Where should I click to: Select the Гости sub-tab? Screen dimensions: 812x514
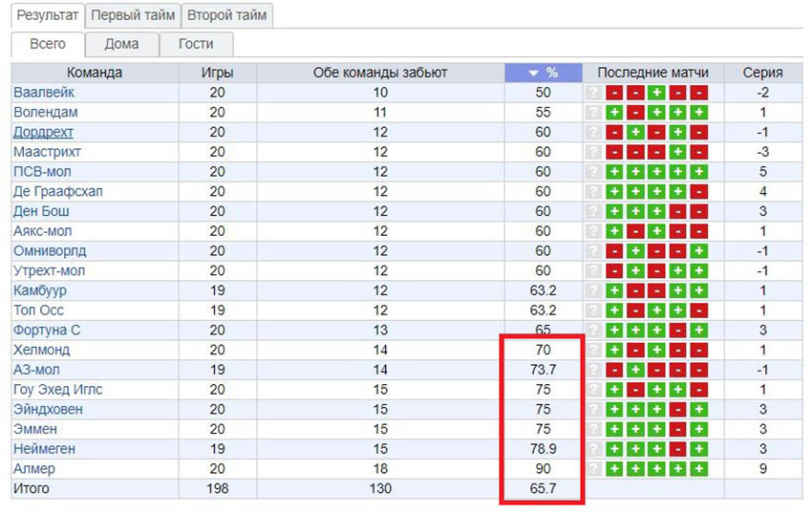tap(196, 44)
